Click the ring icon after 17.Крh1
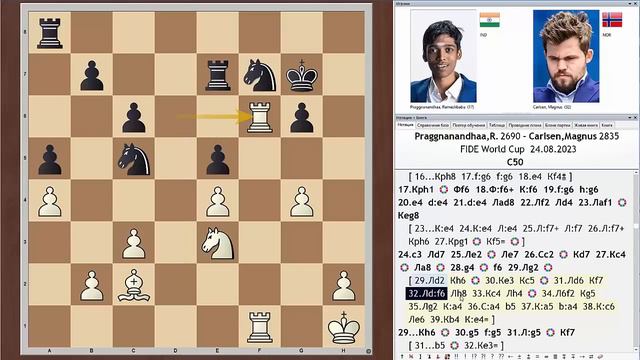The image size is (640, 360). (444, 189)
